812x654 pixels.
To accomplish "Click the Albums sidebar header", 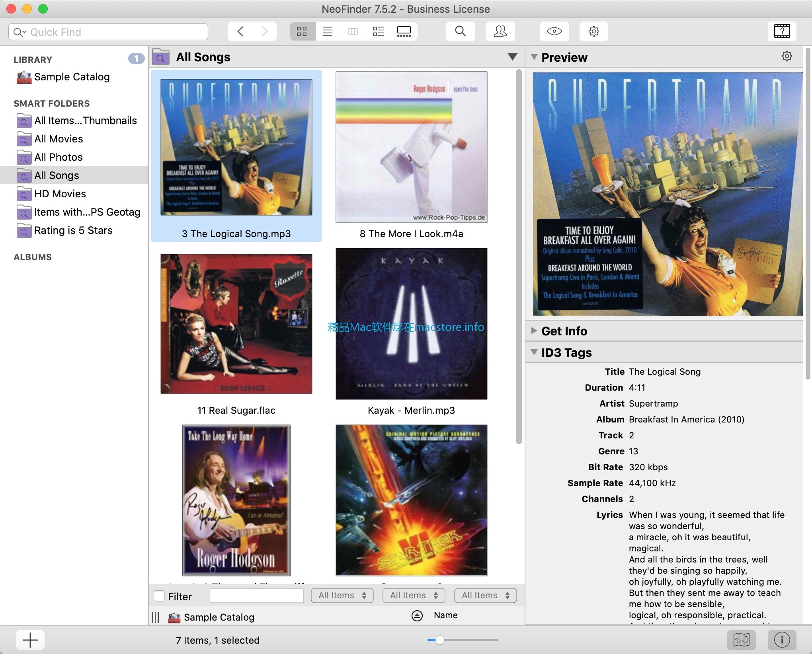I will click(33, 257).
